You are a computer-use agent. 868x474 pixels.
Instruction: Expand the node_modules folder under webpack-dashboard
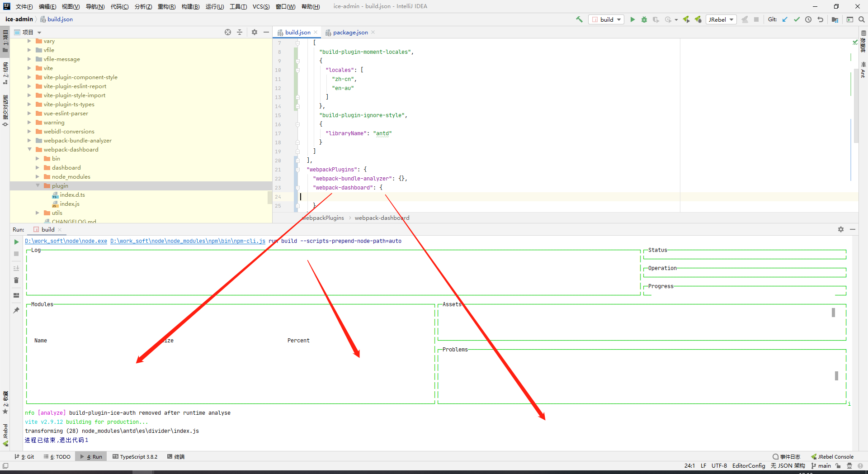point(38,176)
